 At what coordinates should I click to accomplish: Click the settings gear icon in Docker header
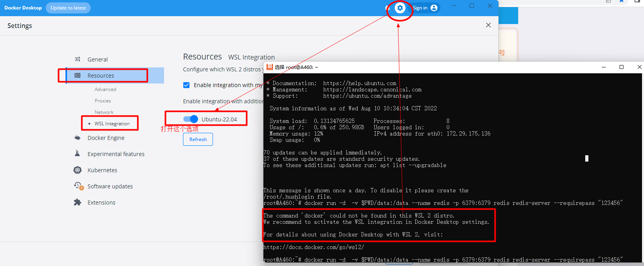click(400, 8)
